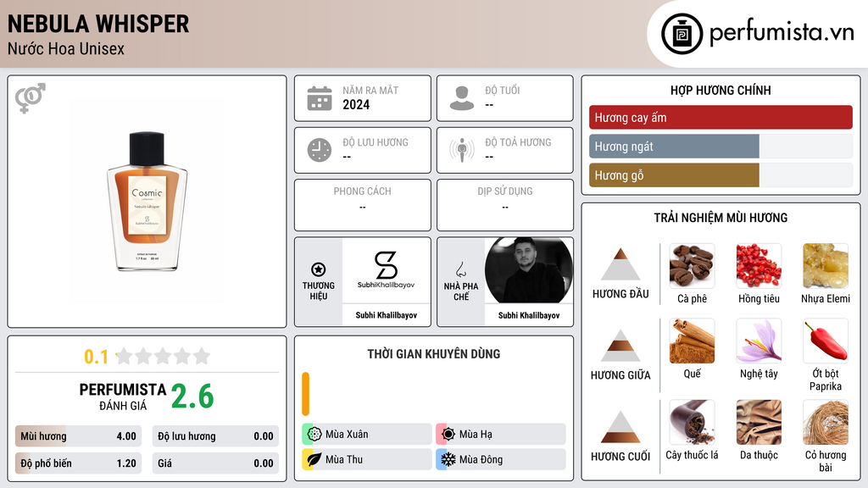Click the perfumer portrait photo
This screenshot has height=488, width=868.
click(529, 270)
